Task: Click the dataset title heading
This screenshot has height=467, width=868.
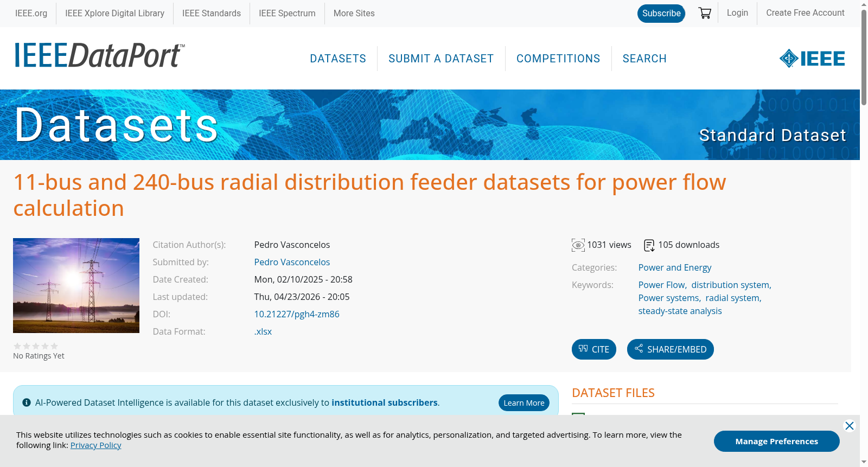Action: [x=369, y=195]
